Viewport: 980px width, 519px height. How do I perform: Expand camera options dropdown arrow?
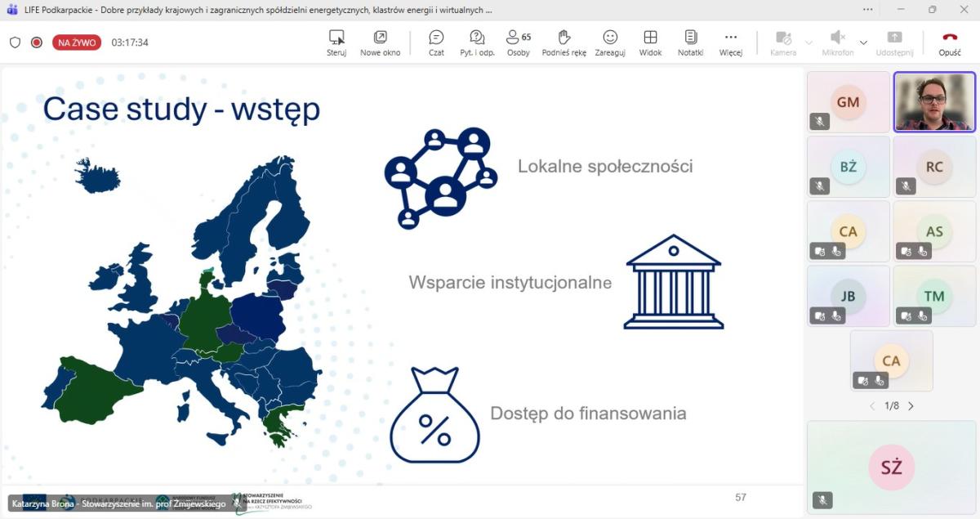tap(808, 43)
